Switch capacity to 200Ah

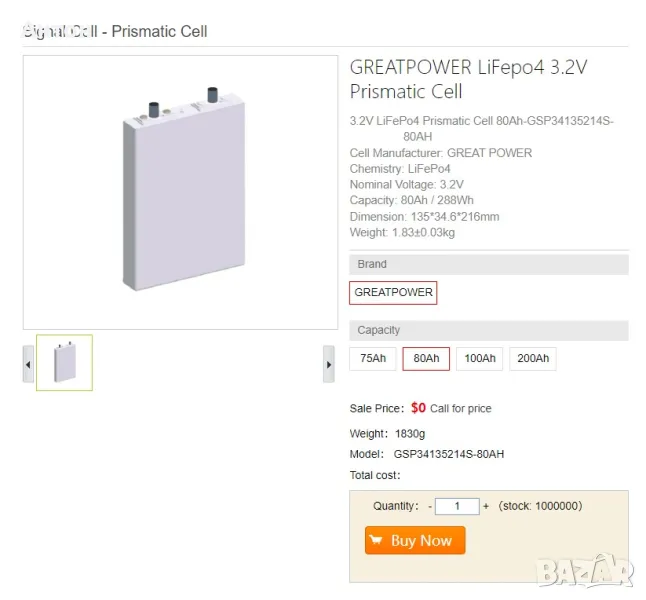[532, 359]
